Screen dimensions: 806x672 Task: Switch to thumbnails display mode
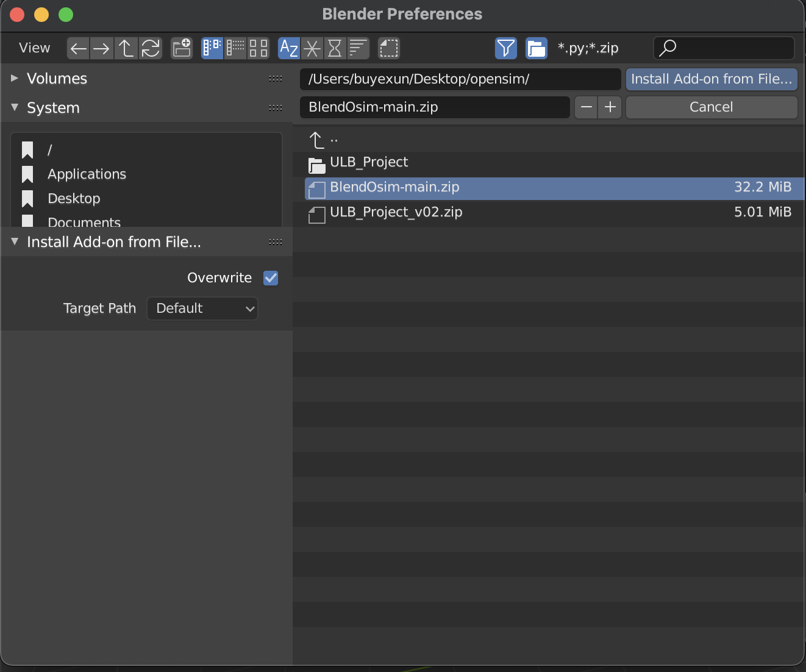tap(259, 48)
